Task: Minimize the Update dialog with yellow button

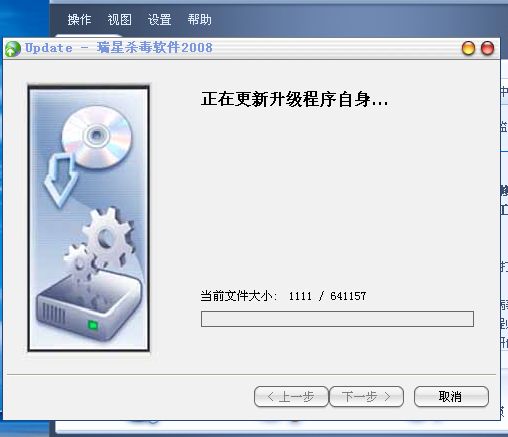Action: coord(468,48)
